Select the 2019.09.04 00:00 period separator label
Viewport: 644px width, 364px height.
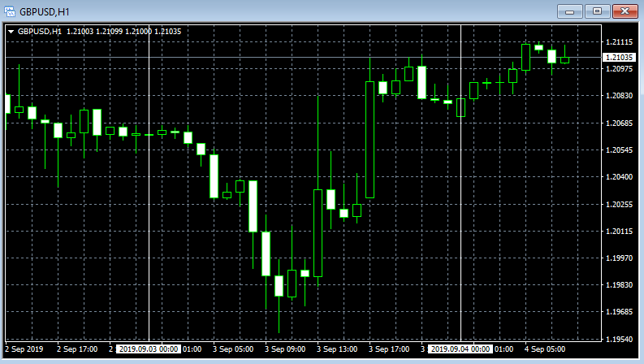pos(460,349)
